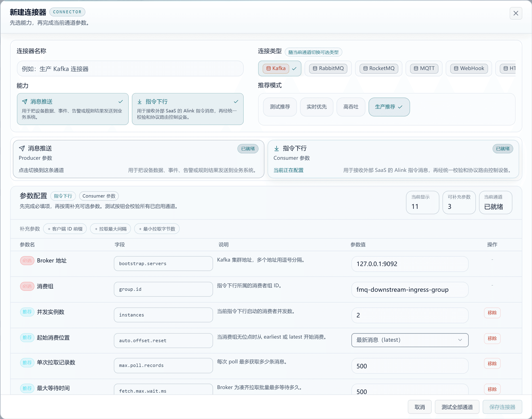Click the RocketMQ database icon
The width and height of the screenshot is (532, 419).
click(365, 68)
